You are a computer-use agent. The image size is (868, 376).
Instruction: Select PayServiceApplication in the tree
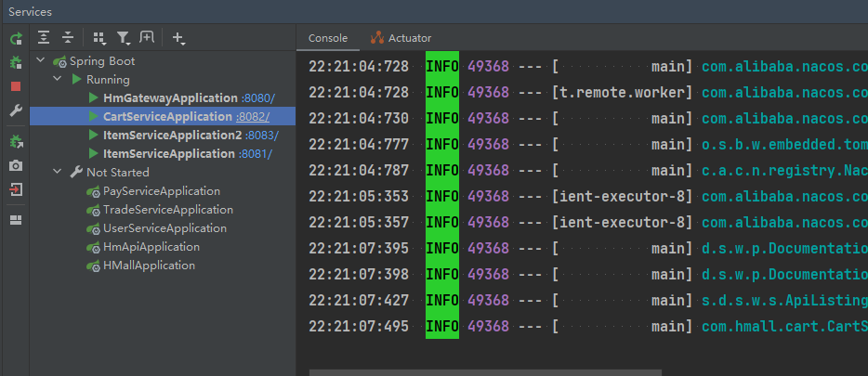pyautogui.click(x=161, y=191)
